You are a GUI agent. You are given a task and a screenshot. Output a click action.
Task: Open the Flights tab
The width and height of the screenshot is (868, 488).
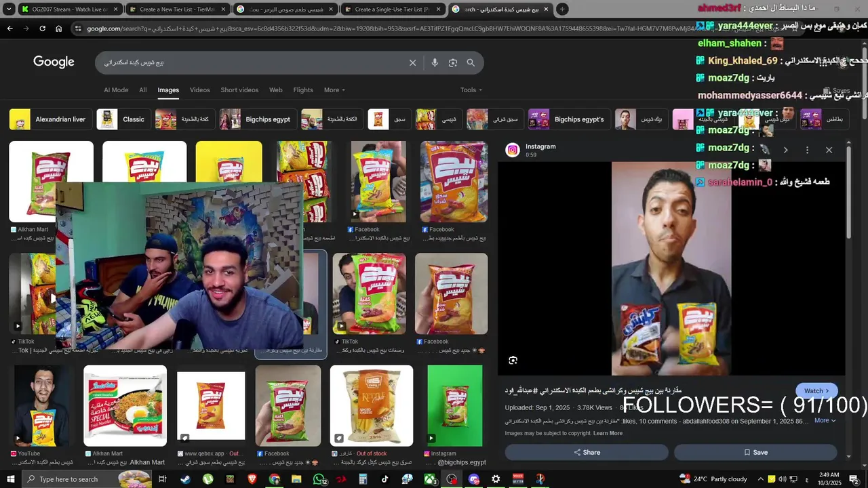[x=303, y=89]
